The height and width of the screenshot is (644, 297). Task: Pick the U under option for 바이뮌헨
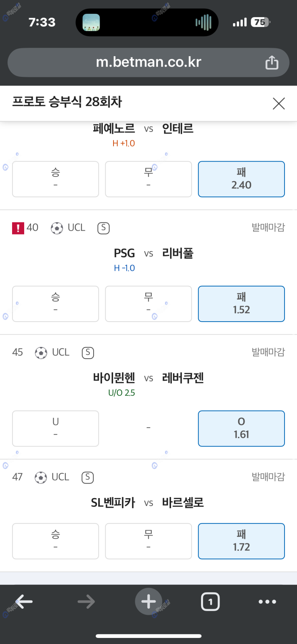[55, 428]
